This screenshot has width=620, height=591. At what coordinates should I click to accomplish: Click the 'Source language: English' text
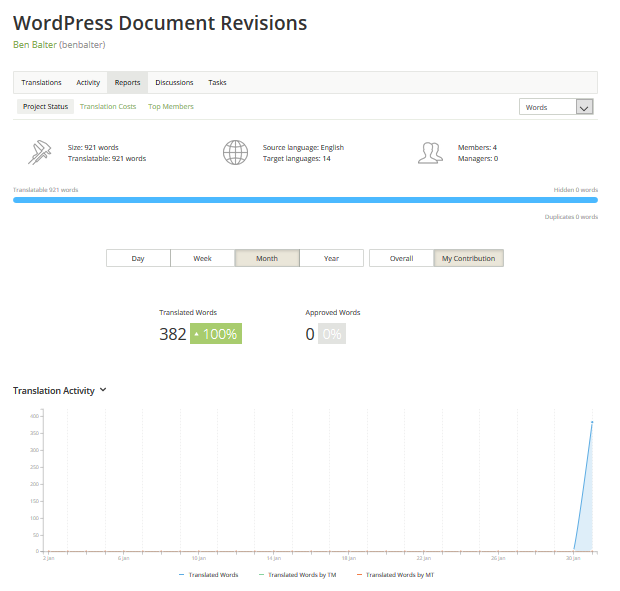click(303, 147)
